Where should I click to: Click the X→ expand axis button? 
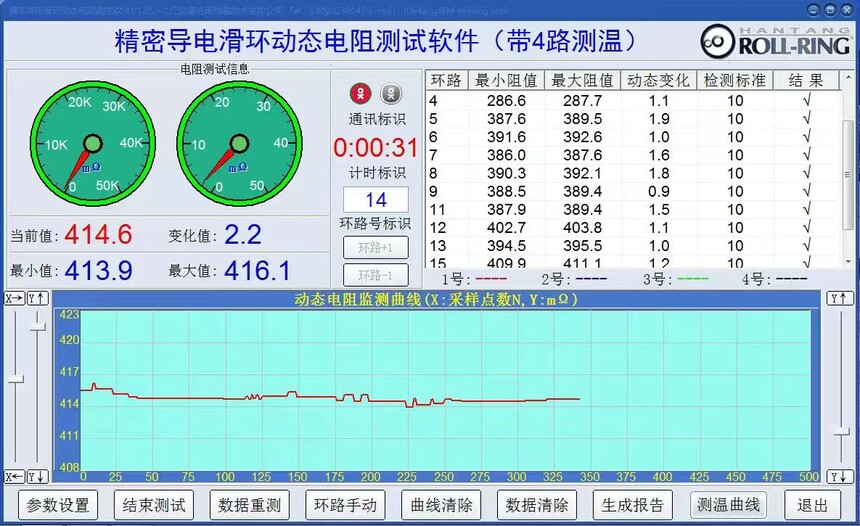tap(14, 298)
